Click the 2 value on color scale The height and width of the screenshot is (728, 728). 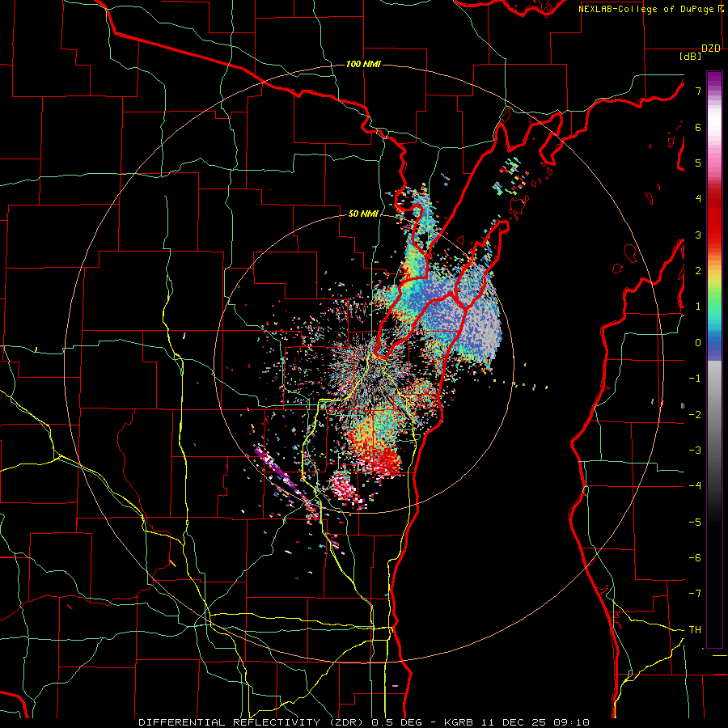[698, 271]
